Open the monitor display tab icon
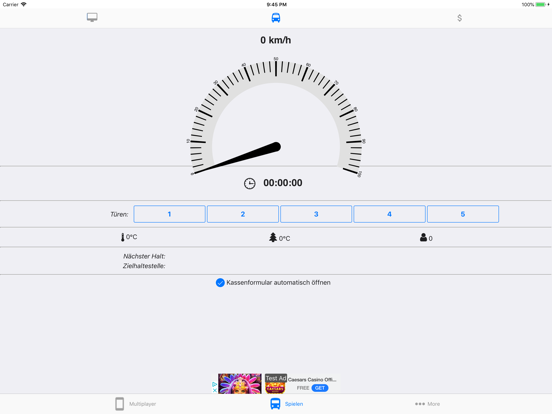The height and width of the screenshot is (414, 552). [92, 17]
